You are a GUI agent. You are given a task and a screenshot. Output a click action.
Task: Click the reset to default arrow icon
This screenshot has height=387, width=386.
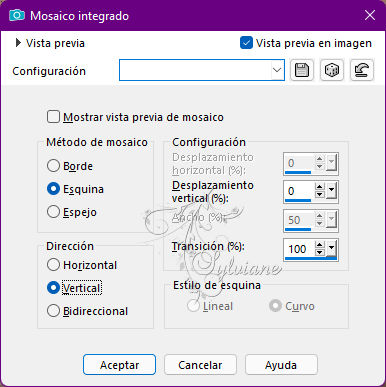pyautogui.click(x=362, y=70)
